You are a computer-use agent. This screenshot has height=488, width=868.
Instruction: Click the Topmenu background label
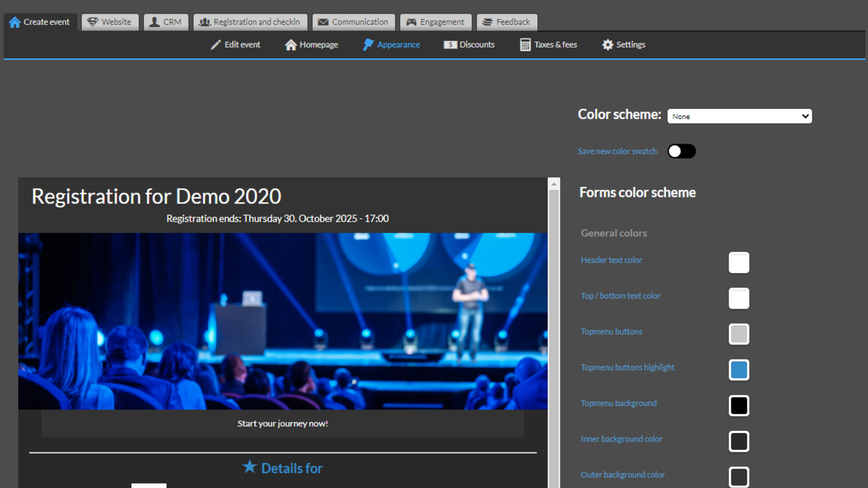(x=618, y=403)
